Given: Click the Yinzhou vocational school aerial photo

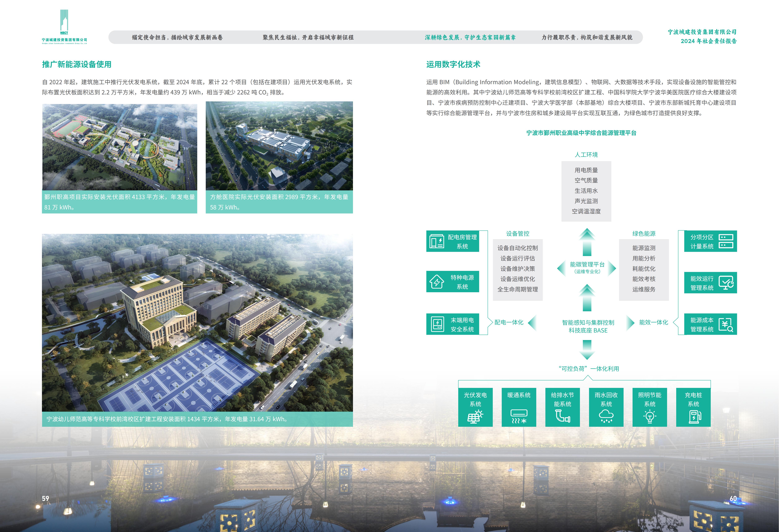Looking at the screenshot, I should click(x=120, y=147).
